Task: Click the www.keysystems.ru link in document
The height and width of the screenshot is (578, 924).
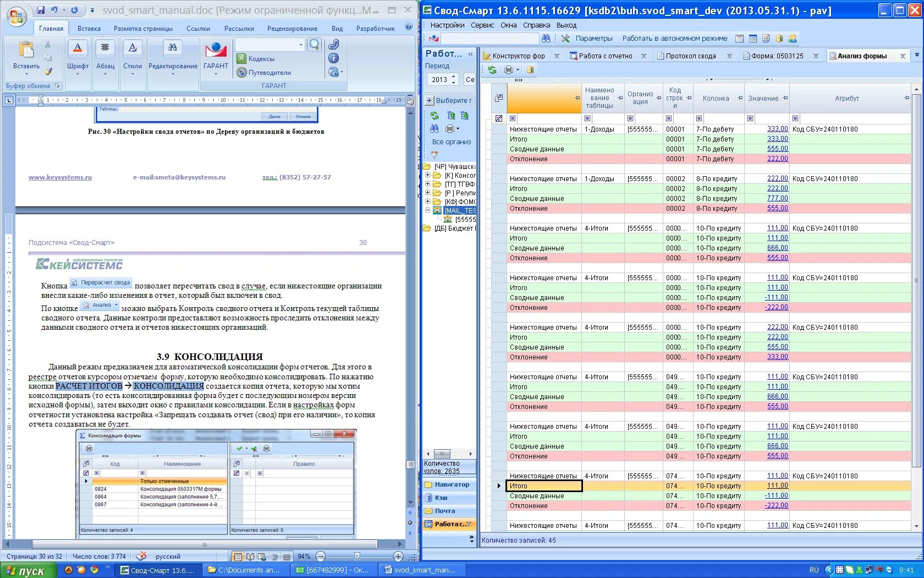Action: click(x=60, y=177)
